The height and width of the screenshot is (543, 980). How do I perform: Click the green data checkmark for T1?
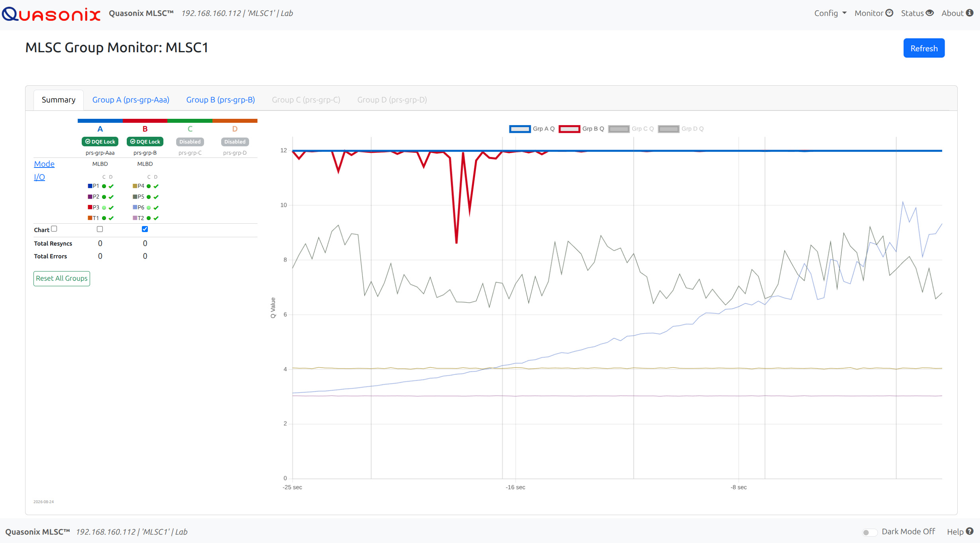click(x=111, y=218)
